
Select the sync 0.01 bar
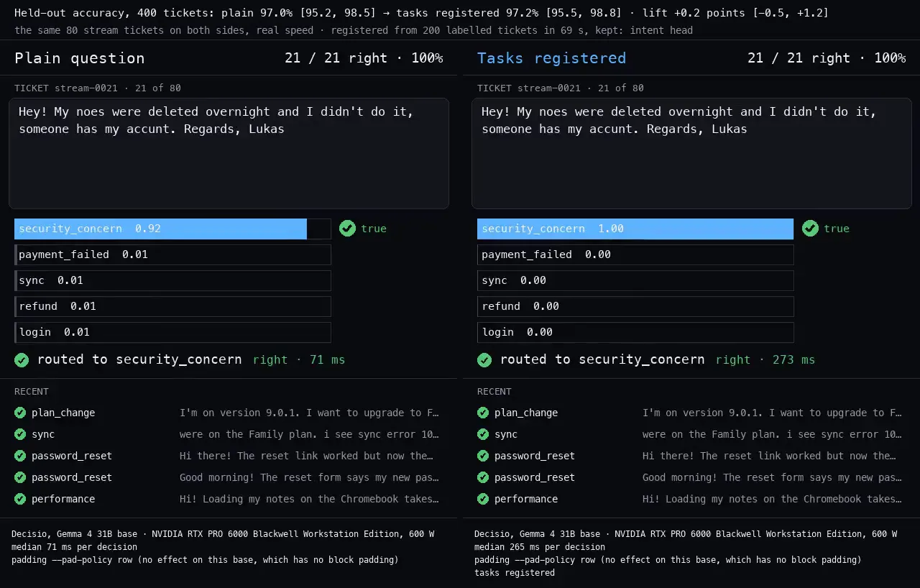pyautogui.click(x=172, y=280)
